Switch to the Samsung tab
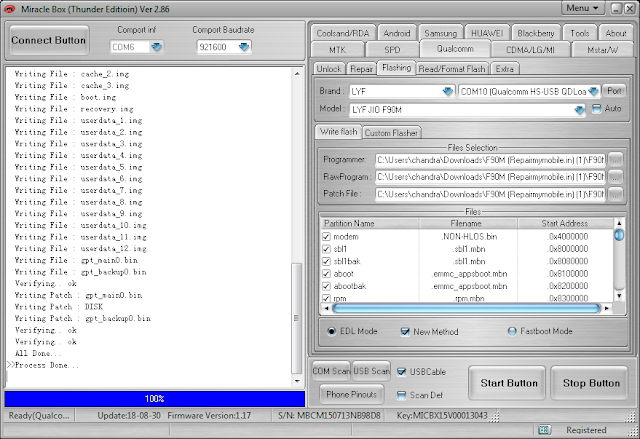This screenshot has width=640, height=439. tap(440, 33)
